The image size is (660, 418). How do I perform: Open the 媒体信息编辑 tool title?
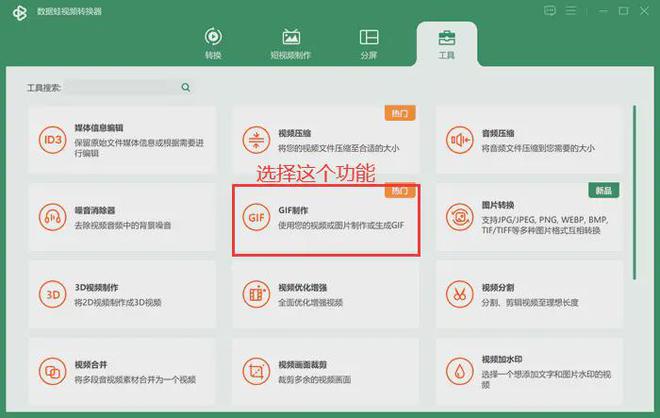tap(99, 128)
